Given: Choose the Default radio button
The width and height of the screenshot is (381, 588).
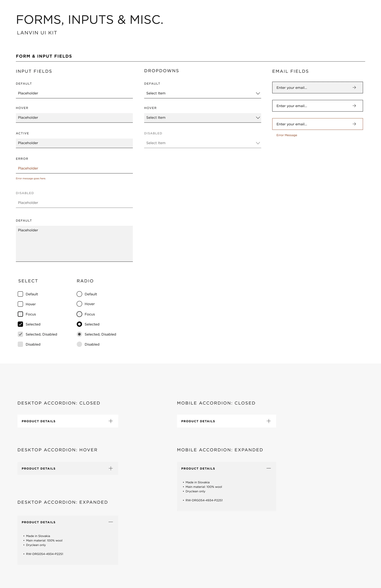Looking at the screenshot, I should (x=79, y=294).
